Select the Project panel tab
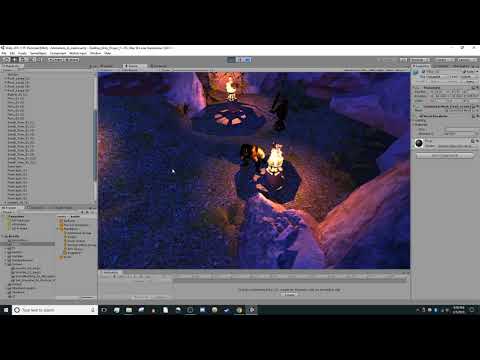Screen dimensions: 480x360 coord(11,208)
